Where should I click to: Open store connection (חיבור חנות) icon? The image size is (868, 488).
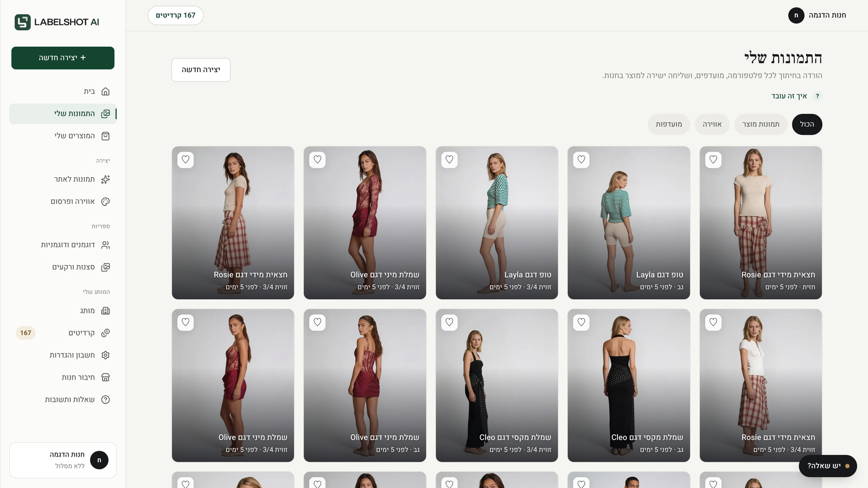click(x=106, y=377)
